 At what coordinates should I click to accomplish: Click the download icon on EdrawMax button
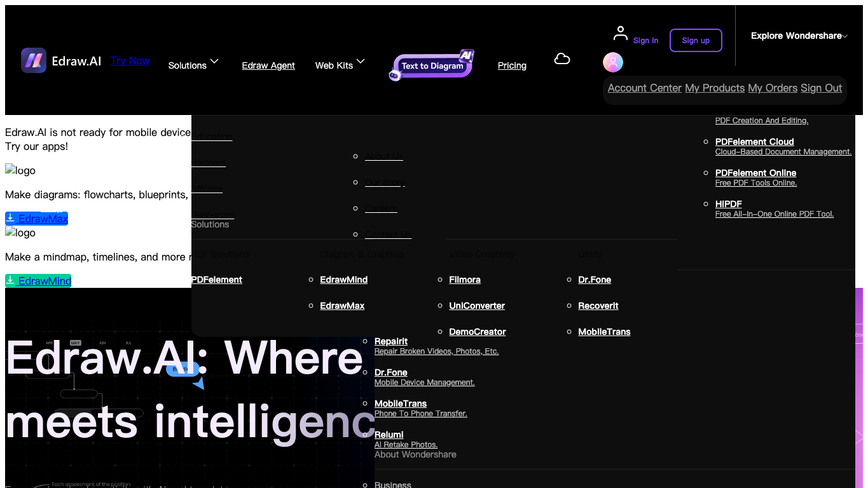[11, 219]
